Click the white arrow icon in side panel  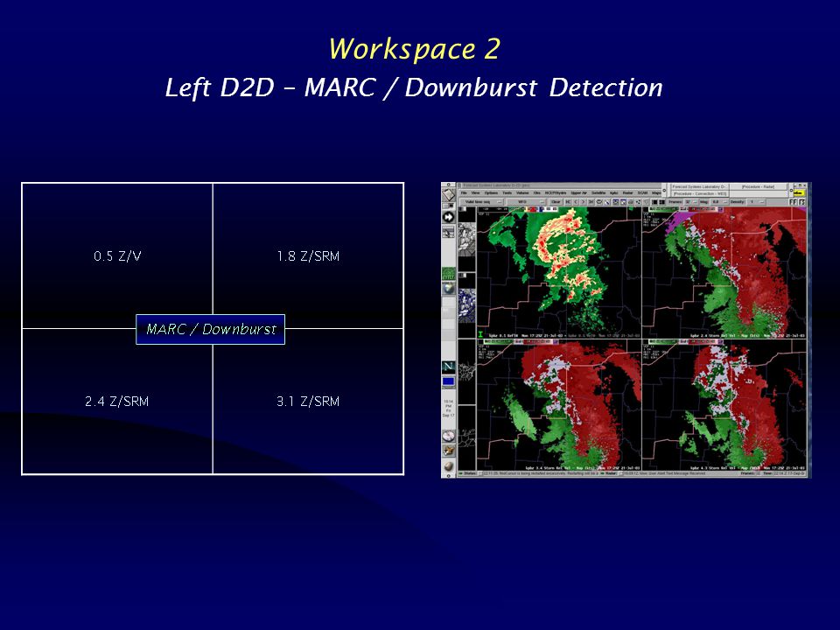tap(448, 217)
